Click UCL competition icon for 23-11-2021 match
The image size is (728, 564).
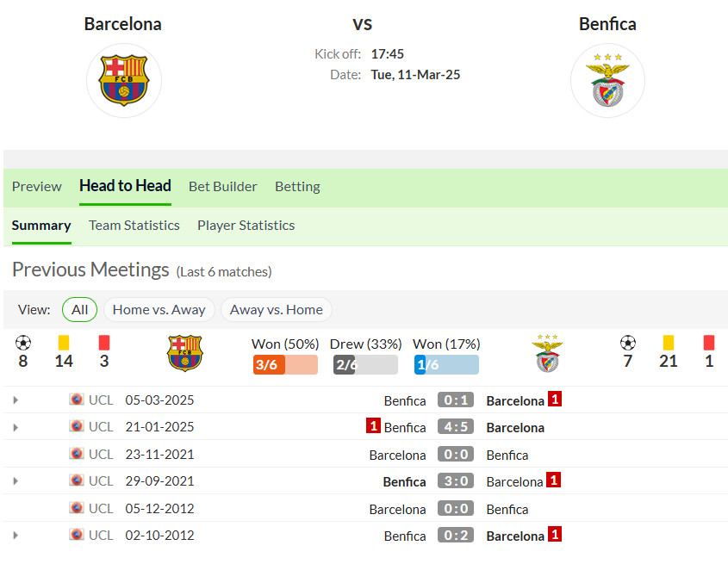coord(77,454)
